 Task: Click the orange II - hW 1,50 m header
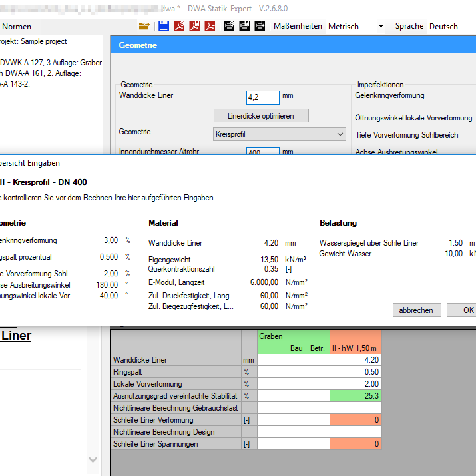[355, 348]
